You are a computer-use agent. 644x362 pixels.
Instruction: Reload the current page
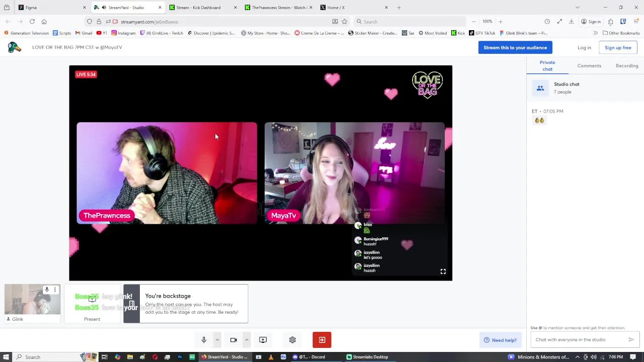pos(32,22)
